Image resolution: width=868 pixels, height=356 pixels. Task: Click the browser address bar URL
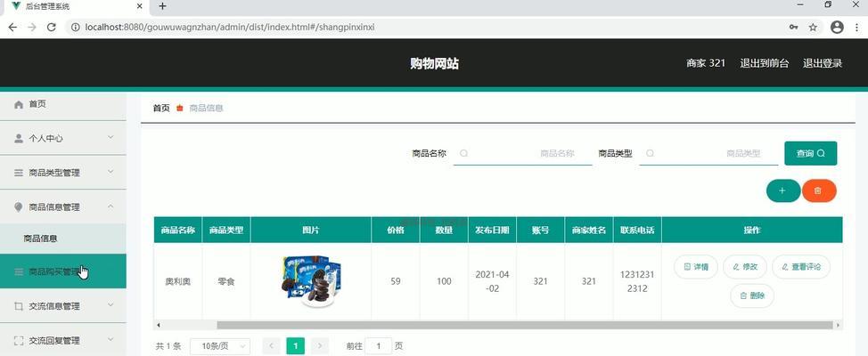(230, 27)
